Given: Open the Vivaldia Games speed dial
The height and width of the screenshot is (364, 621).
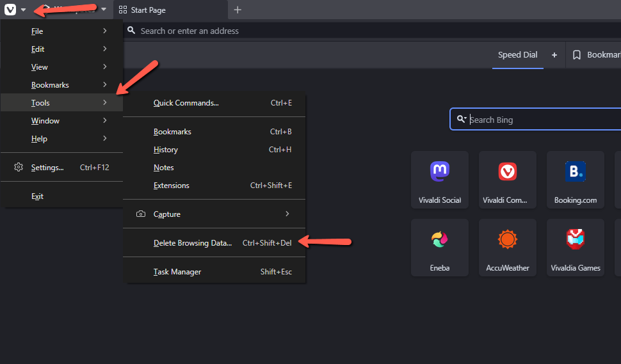Looking at the screenshot, I should coord(576,248).
